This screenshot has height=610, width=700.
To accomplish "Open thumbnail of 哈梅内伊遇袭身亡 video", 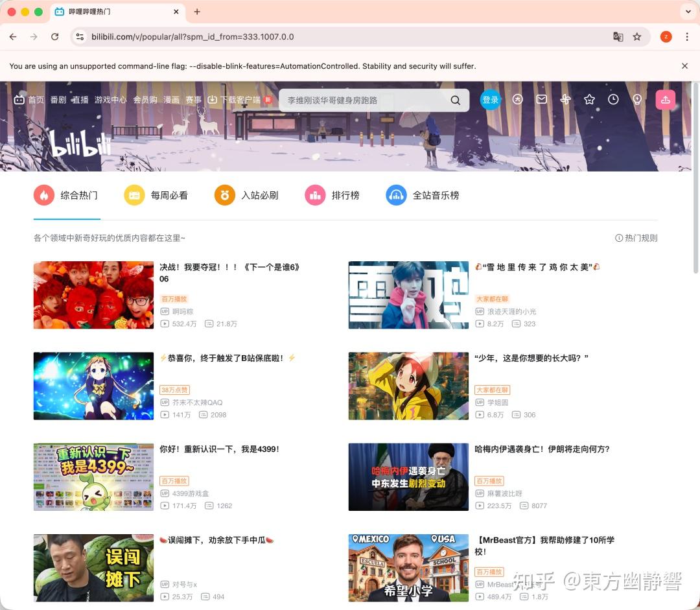I will click(x=408, y=477).
